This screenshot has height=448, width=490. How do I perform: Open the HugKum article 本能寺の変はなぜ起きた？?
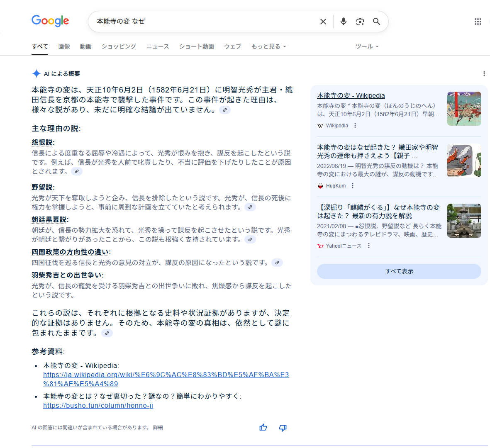click(378, 151)
